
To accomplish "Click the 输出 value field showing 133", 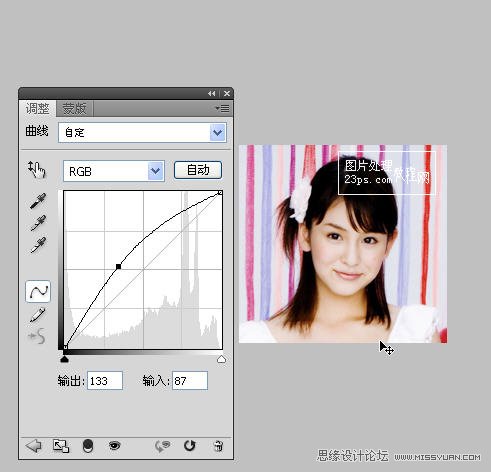I will coord(105,380).
